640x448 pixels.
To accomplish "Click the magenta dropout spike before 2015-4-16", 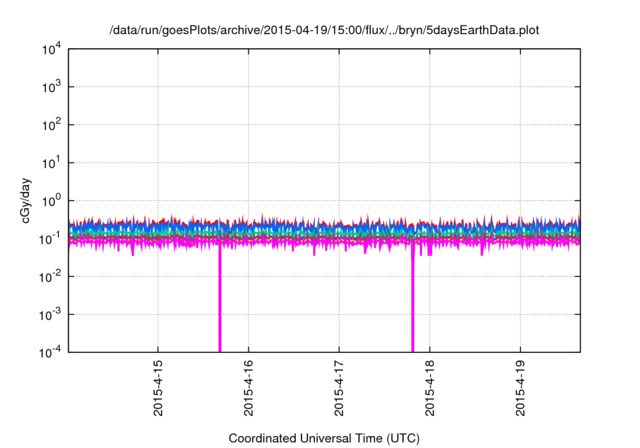I will [220, 298].
